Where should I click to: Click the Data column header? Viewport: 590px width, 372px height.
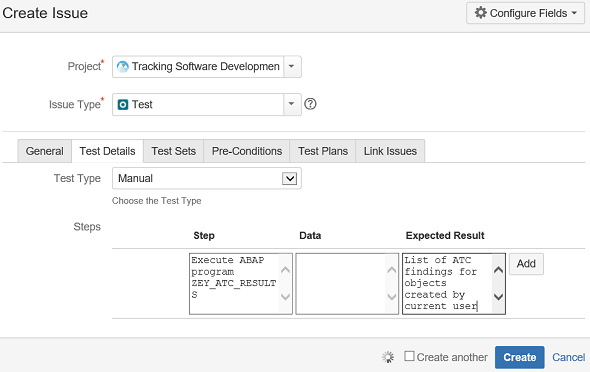310,235
